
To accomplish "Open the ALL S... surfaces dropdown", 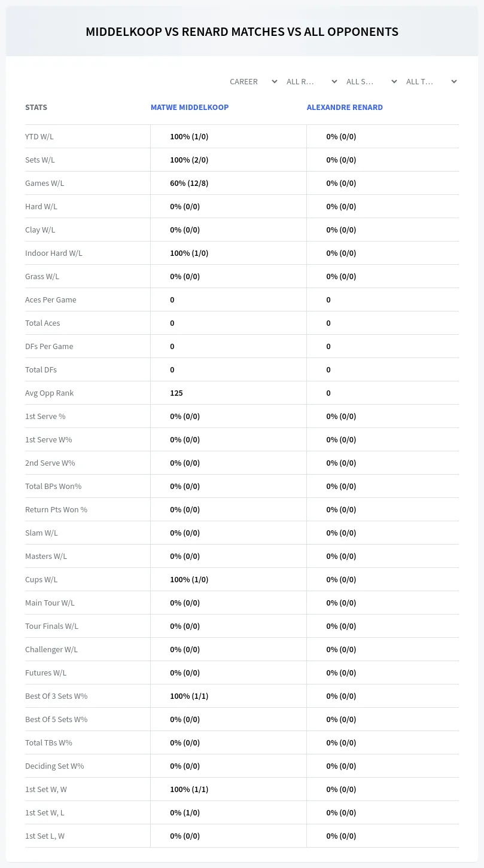I will [372, 81].
